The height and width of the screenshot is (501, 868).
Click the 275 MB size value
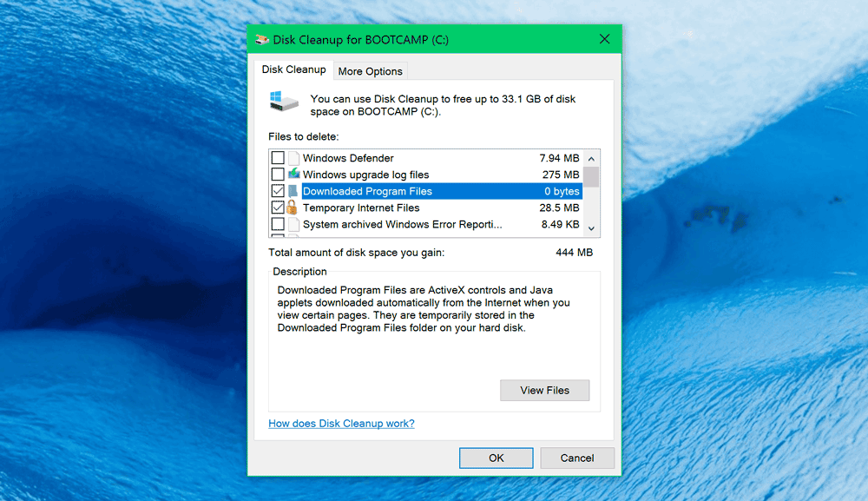561,175
